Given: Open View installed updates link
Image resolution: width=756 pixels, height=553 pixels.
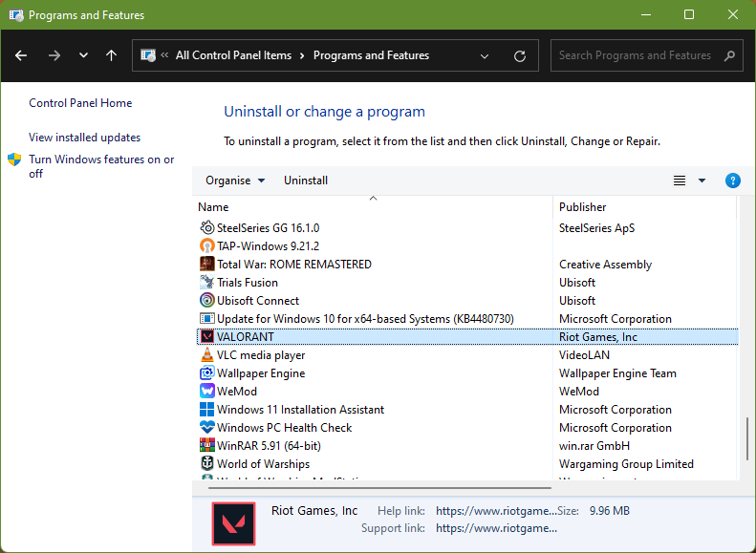Looking at the screenshot, I should coord(84,138).
